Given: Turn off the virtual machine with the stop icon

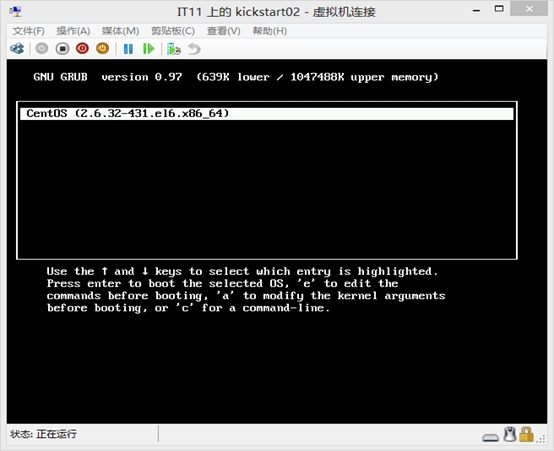Looking at the screenshot, I should coord(62,48).
